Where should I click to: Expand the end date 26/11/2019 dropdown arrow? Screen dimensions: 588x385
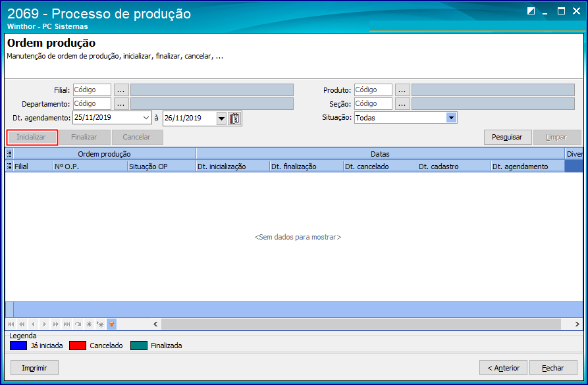tap(222, 118)
